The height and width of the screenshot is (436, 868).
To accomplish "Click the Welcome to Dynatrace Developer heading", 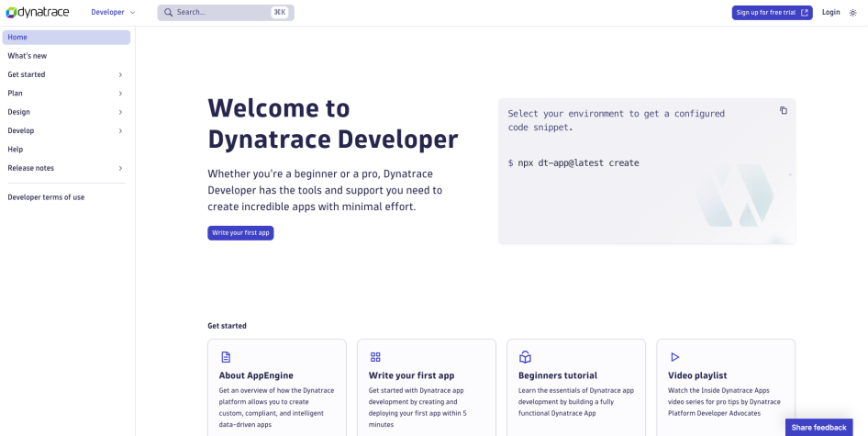I will pyautogui.click(x=333, y=124).
